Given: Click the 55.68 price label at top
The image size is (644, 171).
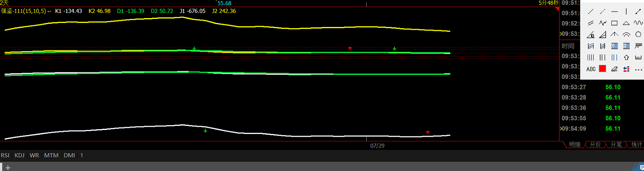Looking at the screenshot, I should click(224, 3).
